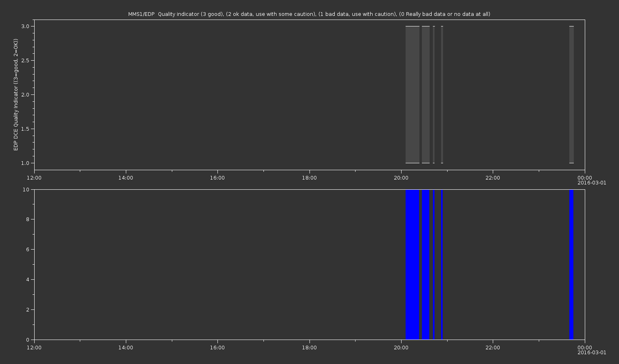Click the 4 tick label on lower plot
This screenshot has width=619, height=364.
(28, 280)
